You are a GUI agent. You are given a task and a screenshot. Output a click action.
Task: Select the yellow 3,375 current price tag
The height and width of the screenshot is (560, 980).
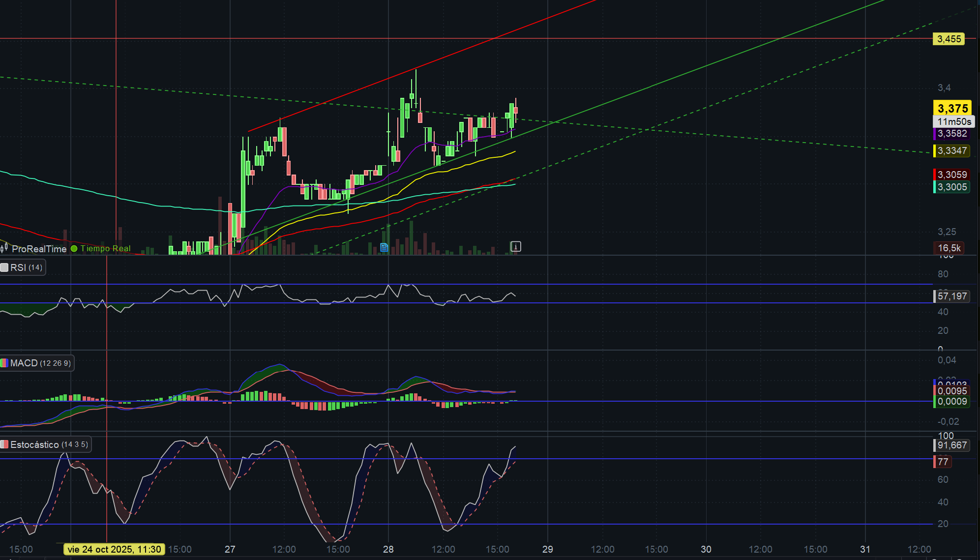tap(952, 108)
